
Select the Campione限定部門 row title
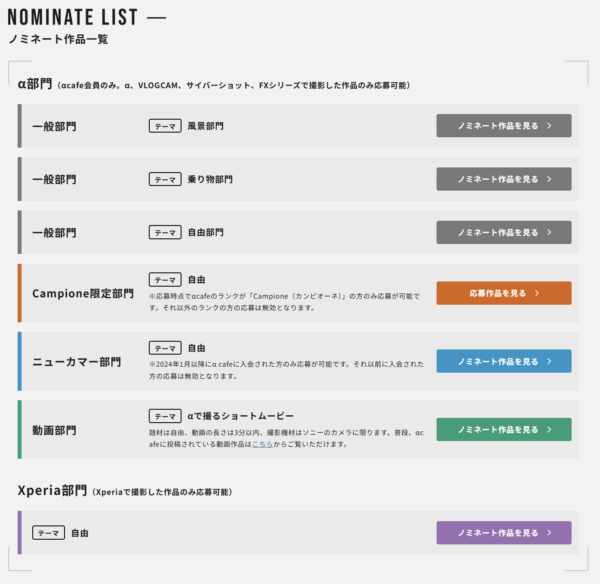(x=83, y=294)
